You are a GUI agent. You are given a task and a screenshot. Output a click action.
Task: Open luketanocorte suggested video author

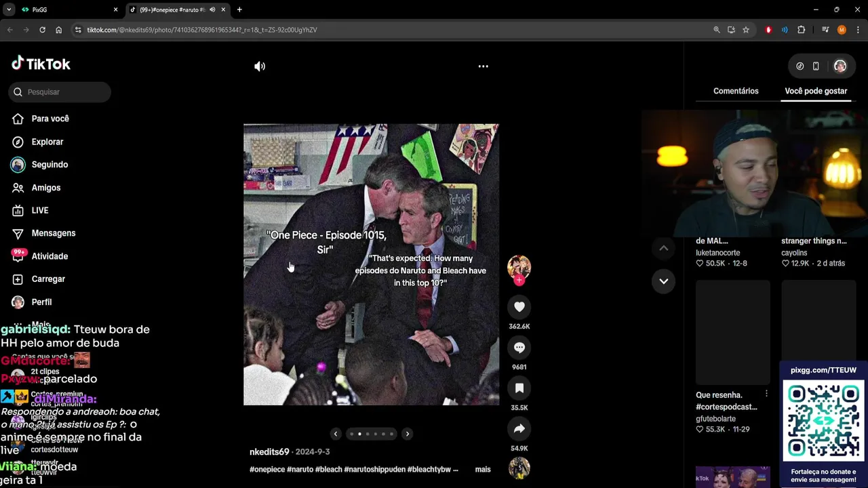click(x=717, y=253)
